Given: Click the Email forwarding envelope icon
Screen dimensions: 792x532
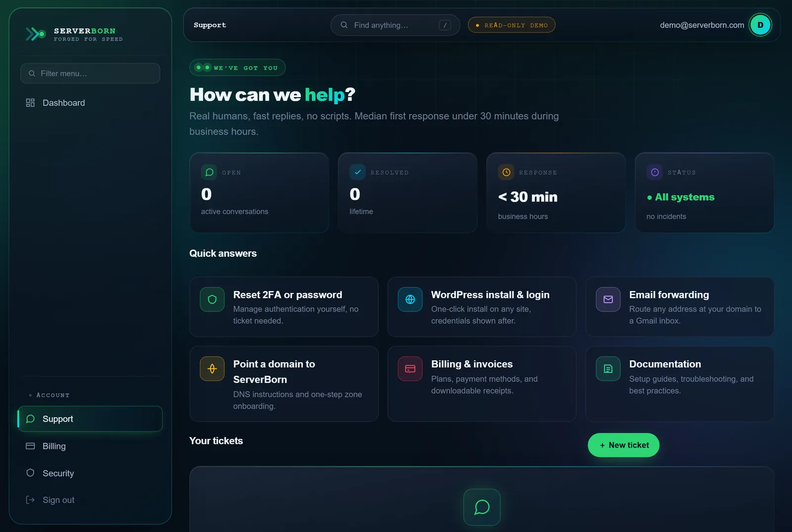Looking at the screenshot, I should pyautogui.click(x=608, y=299).
